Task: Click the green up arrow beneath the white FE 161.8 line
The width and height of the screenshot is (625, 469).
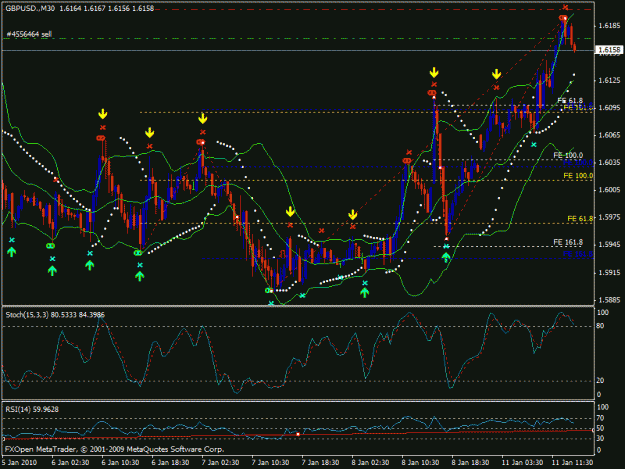Action: tap(446, 257)
